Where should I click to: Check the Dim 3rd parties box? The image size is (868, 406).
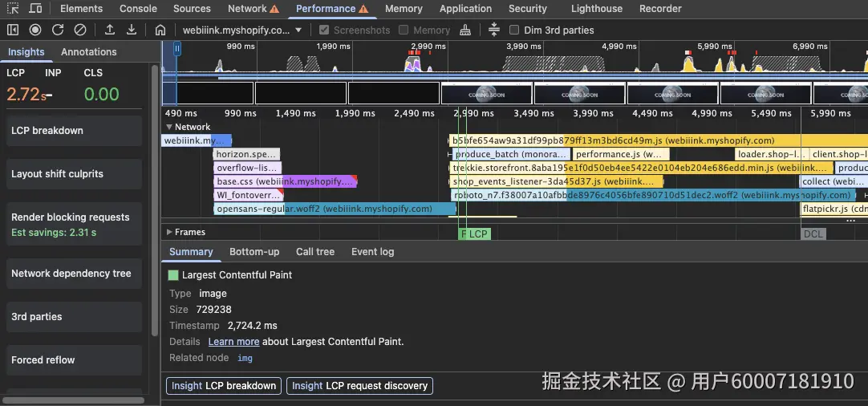(x=514, y=30)
